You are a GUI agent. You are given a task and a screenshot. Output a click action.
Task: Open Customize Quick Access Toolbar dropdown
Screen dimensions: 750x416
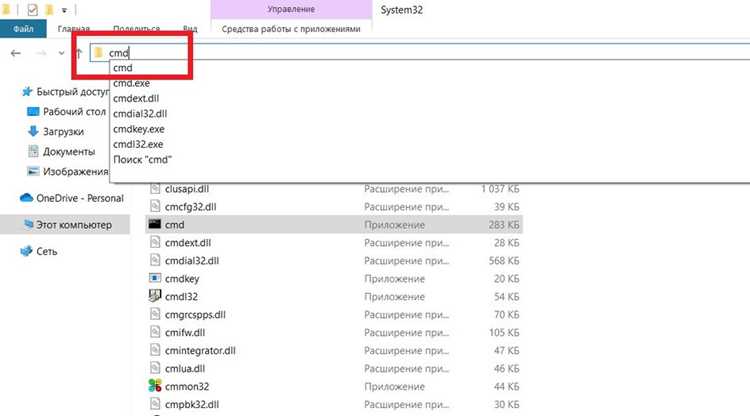64,10
